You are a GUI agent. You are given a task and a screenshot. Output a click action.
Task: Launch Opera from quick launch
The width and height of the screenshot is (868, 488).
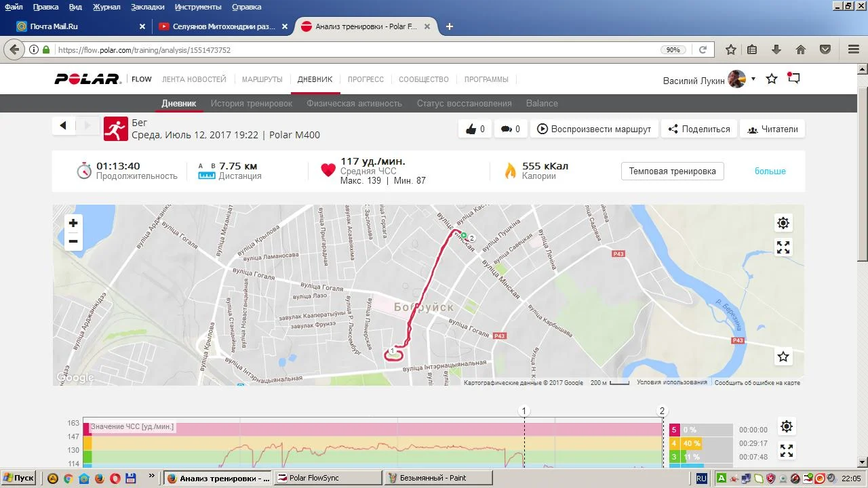(x=115, y=478)
